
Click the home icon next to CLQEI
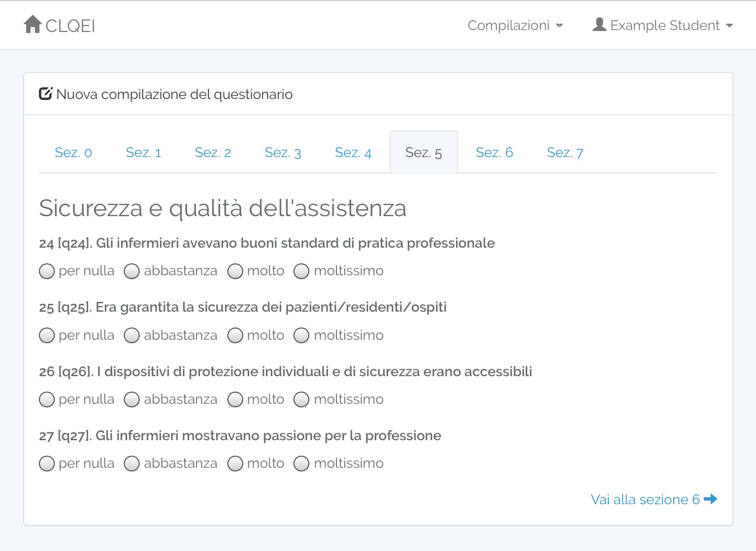click(33, 24)
